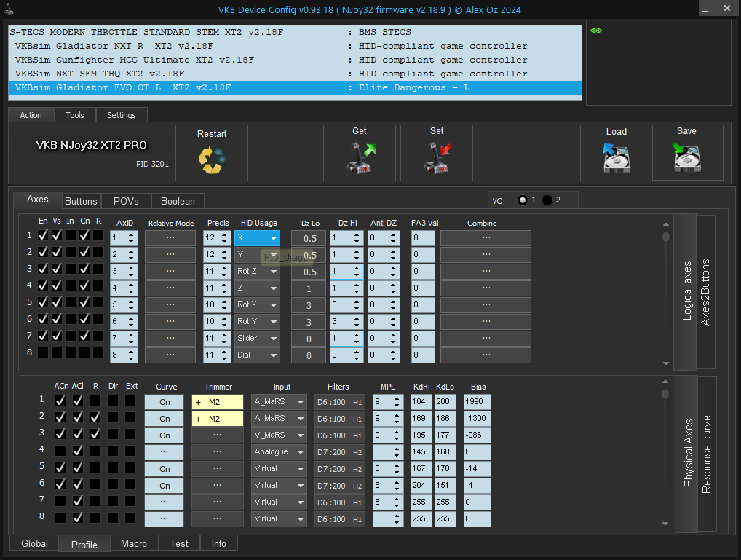Click the Restart device icon
Viewport: 741px width, 560px height.
pyautogui.click(x=212, y=160)
